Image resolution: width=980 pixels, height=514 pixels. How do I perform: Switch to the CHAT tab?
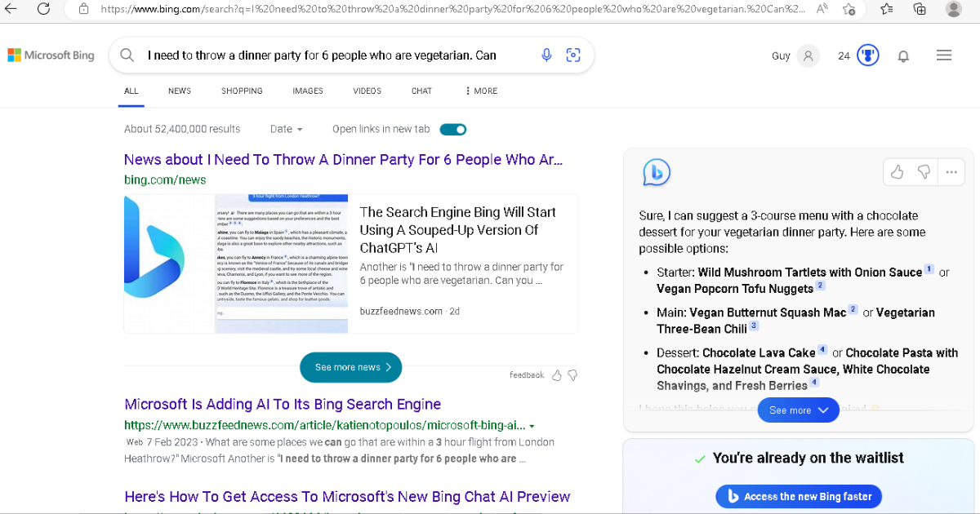click(x=421, y=91)
